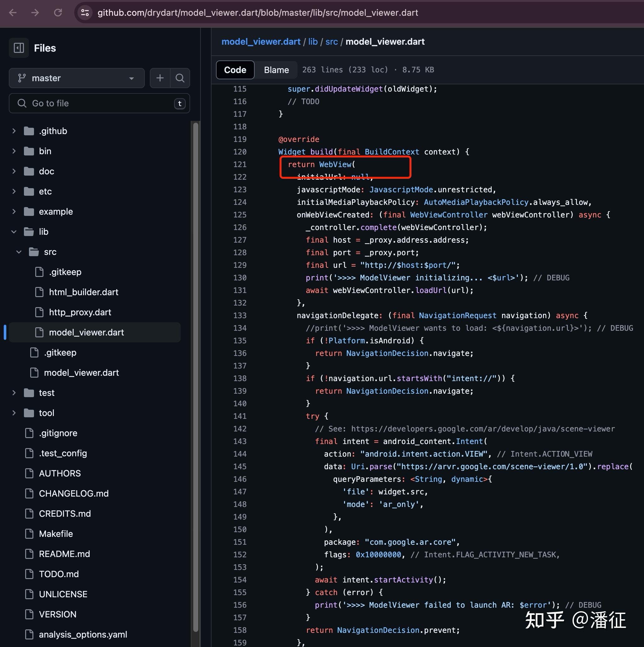Collapse the file tree side panel icon
Screen dimensions: 644x647
tap(19, 48)
